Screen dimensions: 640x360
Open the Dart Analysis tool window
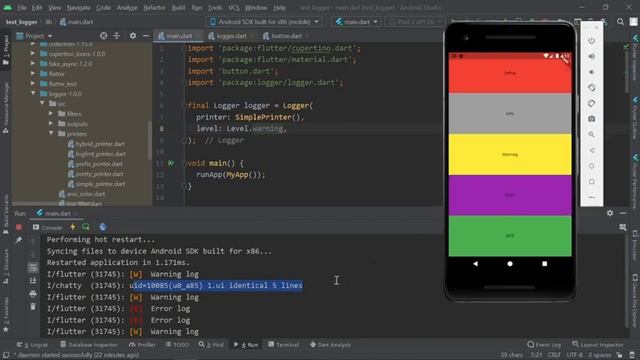(x=330, y=344)
